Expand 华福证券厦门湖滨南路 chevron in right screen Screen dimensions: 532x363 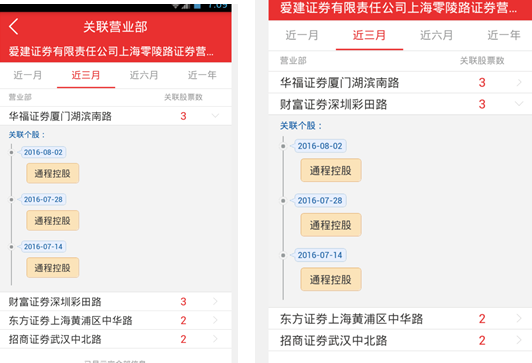point(519,82)
